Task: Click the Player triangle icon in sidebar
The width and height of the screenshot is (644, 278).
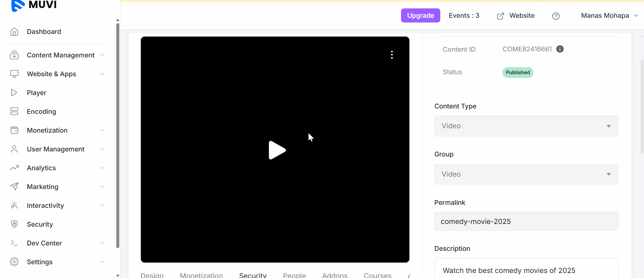Action: pos(14,93)
